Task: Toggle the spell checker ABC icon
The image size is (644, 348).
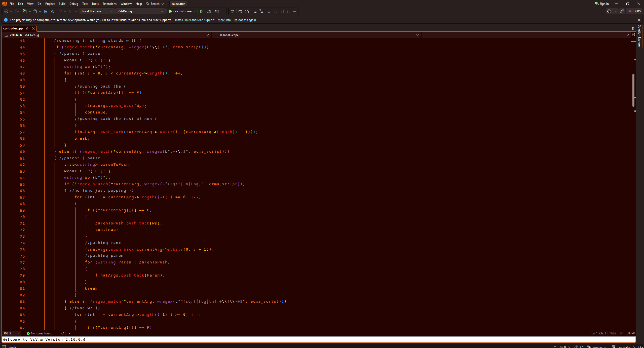Action: click(x=232, y=11)
